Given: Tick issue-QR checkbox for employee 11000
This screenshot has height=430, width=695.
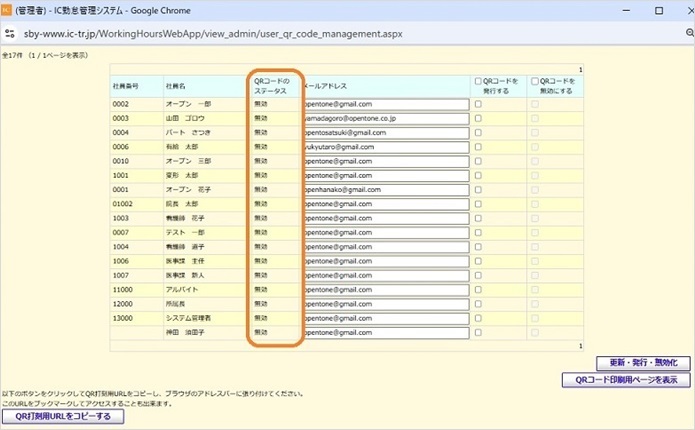Looking at the screenshot, I should coord(478,289).
